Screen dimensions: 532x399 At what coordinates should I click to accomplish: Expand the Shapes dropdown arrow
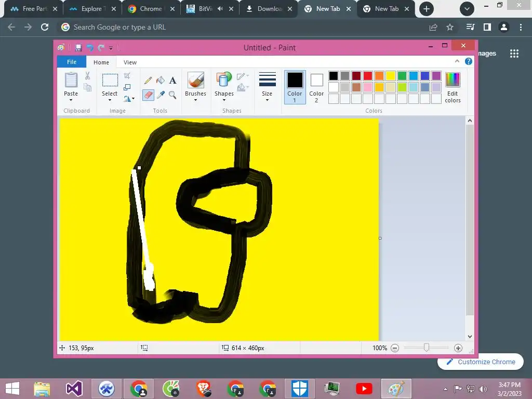point(224,100)
